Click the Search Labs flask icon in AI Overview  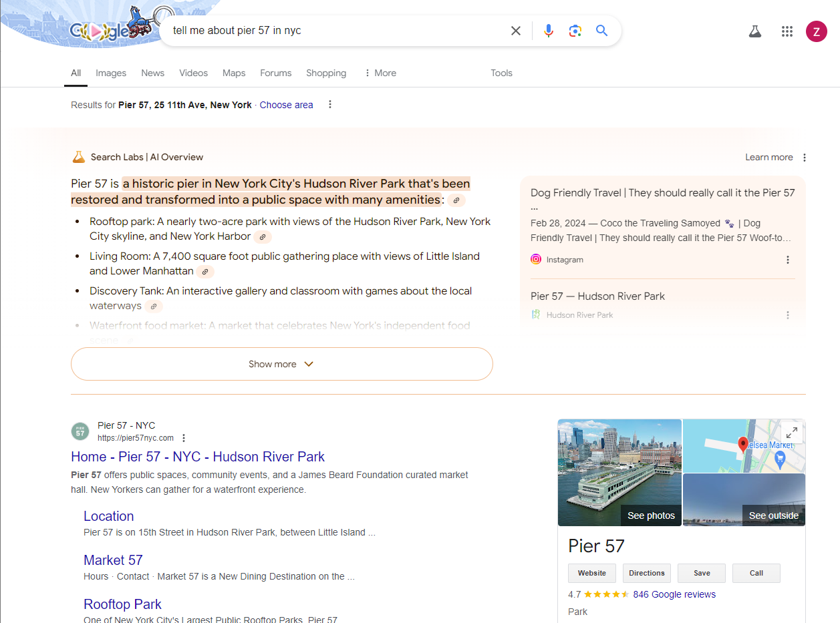click(79, 157)
